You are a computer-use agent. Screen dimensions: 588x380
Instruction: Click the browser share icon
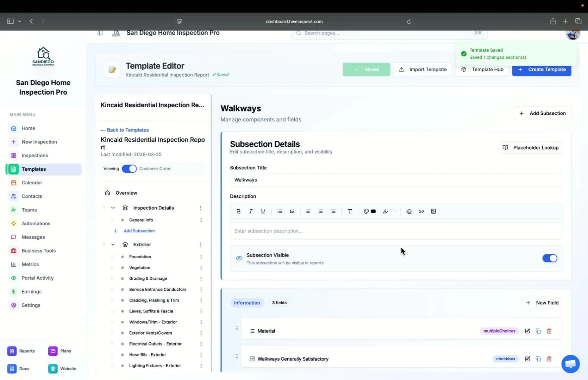coord(553,21)
